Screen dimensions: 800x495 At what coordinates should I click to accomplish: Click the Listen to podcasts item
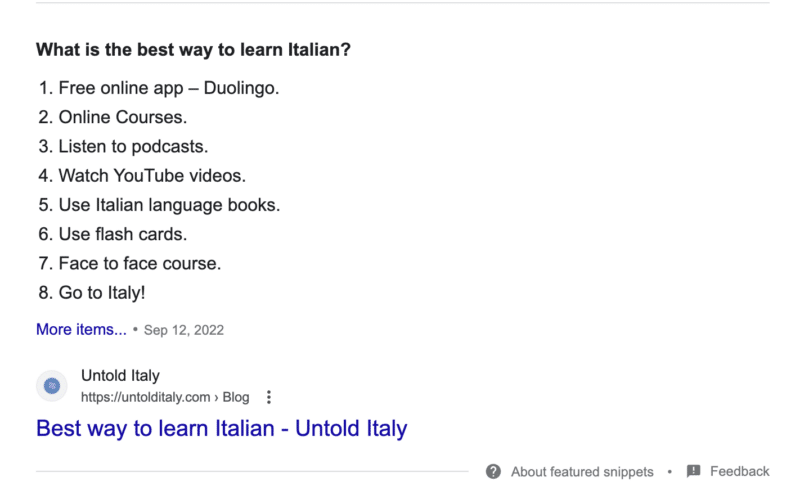click(x=133, y=147)
